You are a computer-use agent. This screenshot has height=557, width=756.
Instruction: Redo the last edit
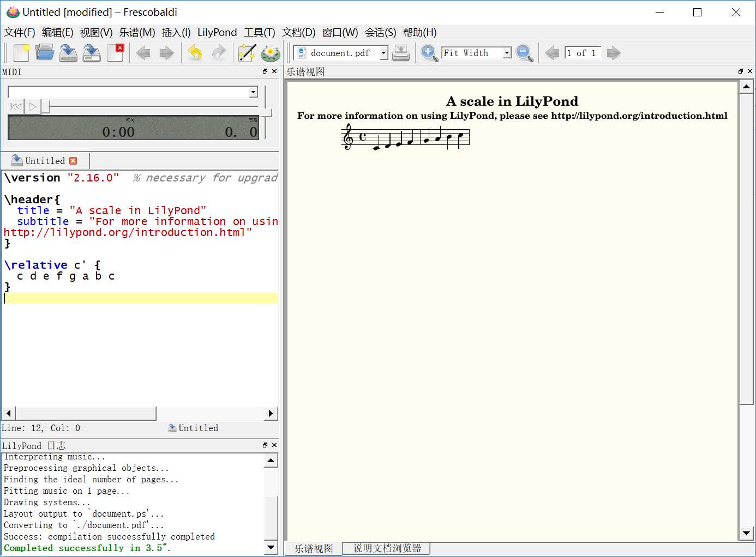pyautogui.click(x=219, y=53)
